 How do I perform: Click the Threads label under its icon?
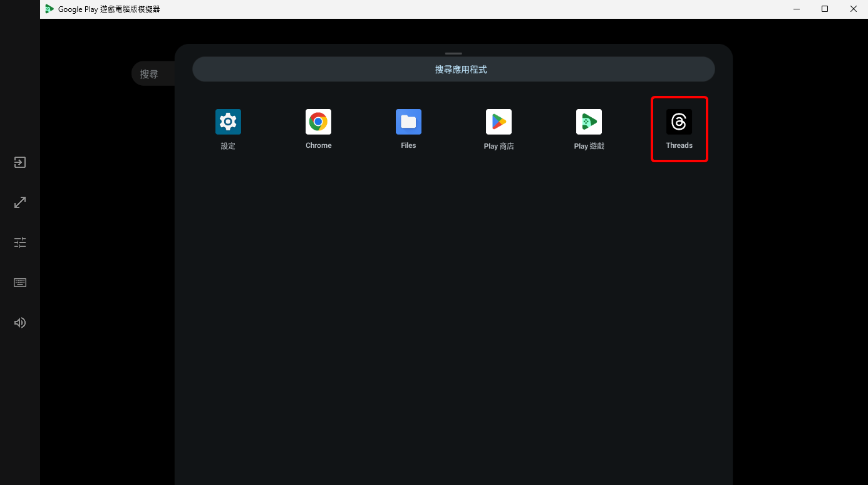(679, 145)
